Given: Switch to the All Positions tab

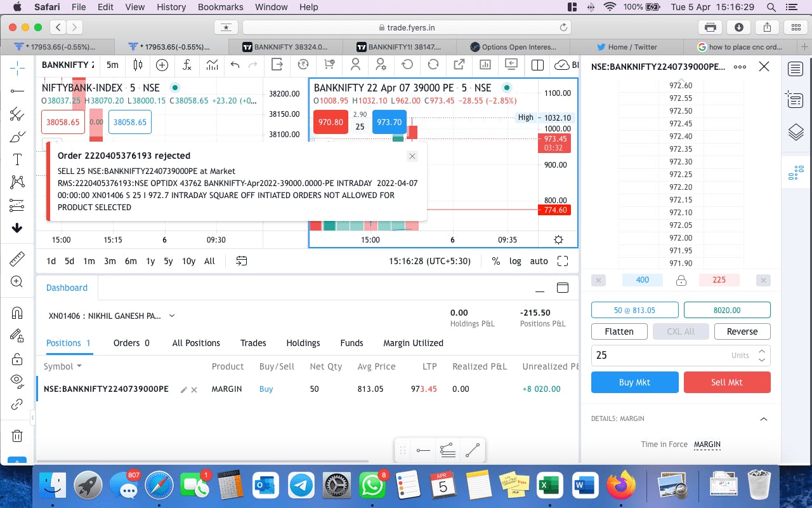Looking at the screenshot, I should pos(196,343).
